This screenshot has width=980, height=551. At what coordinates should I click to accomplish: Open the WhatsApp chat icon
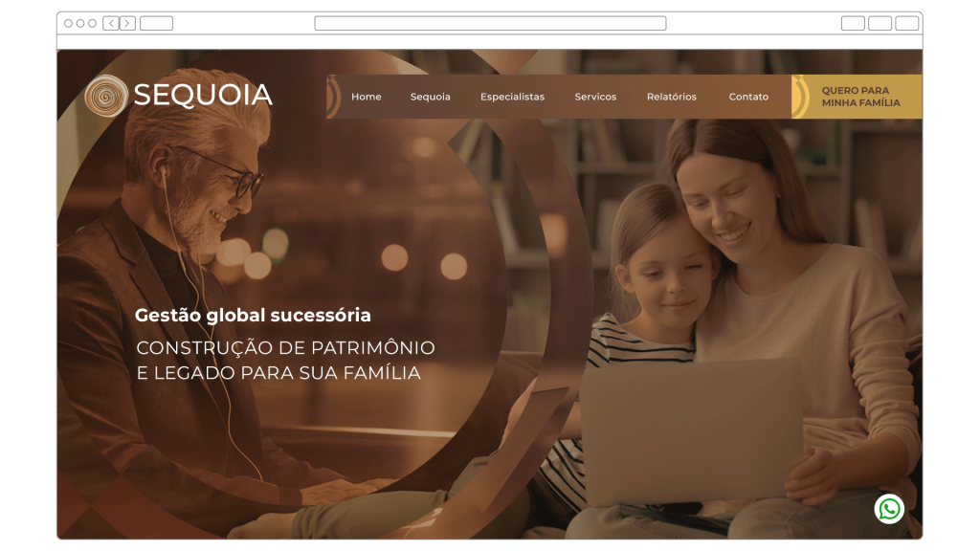pos(889,509)
